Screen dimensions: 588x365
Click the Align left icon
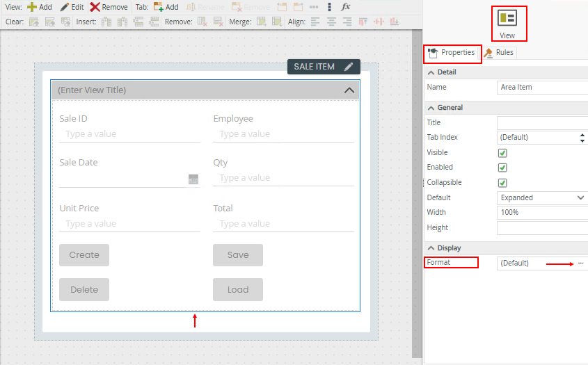pos(315,22)
